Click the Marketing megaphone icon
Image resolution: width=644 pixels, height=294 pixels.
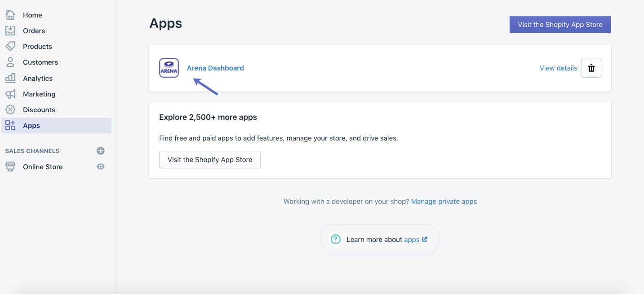point(10,93)
